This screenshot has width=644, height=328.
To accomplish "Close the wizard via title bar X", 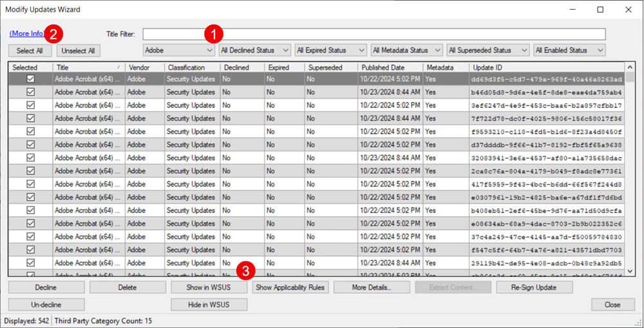I will tap(629, 10).
